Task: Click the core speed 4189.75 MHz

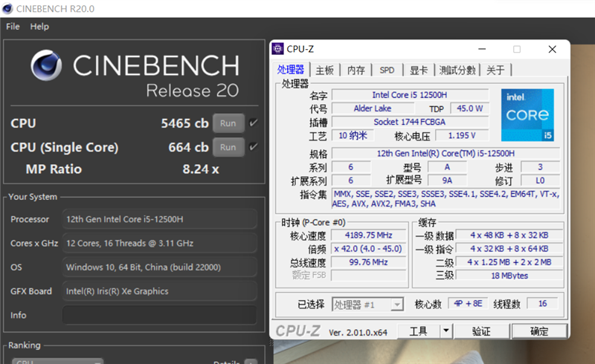Action: point(368,235)
